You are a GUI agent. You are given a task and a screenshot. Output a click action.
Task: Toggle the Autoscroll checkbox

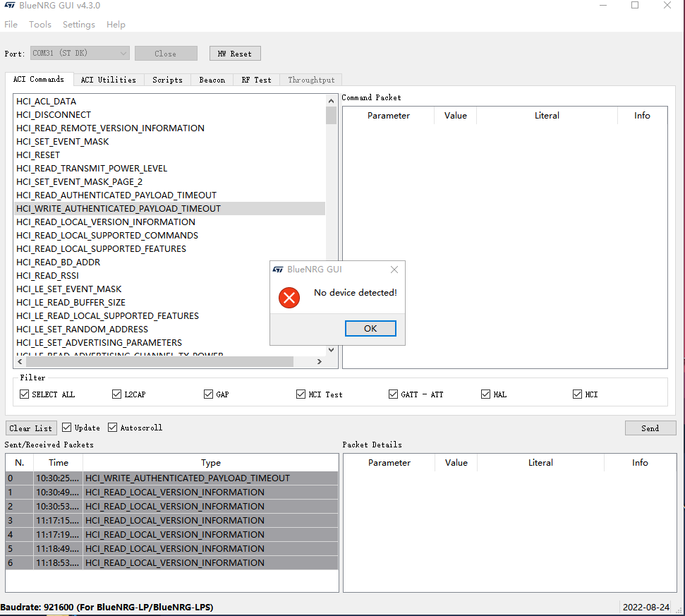point(113,428)
